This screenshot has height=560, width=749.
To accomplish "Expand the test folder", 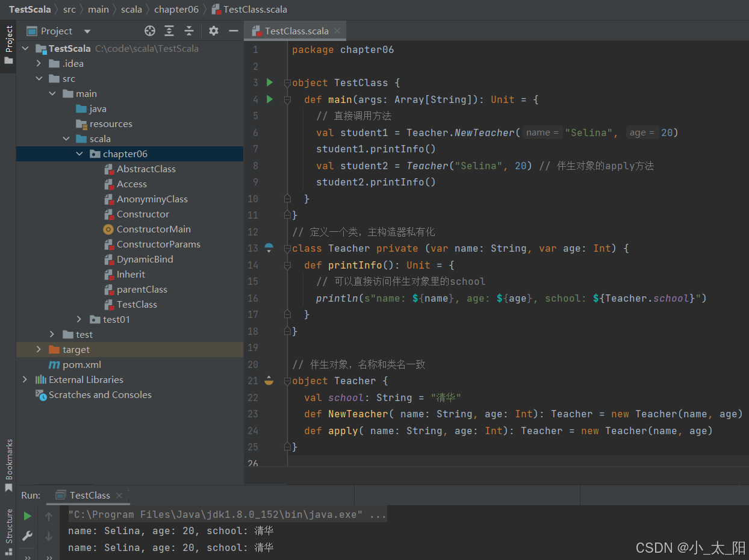I will click(x=52, y=334).
